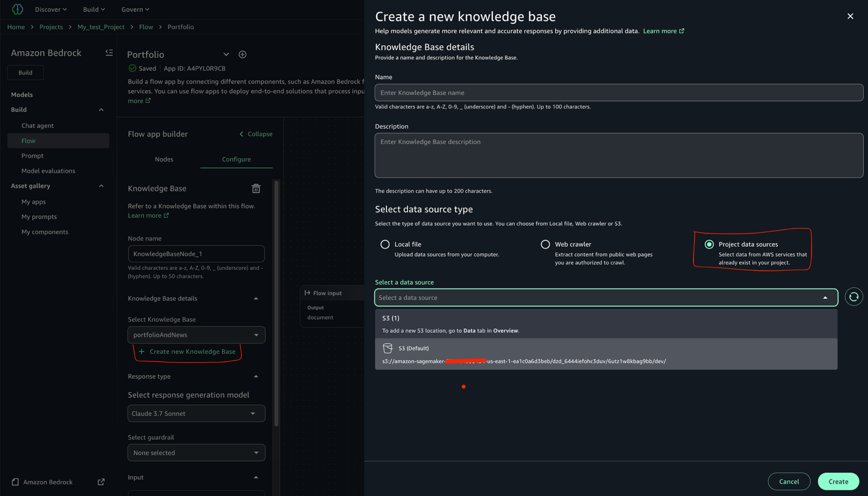Screen dimensions: 868x496
Task: Collapse the Knowledge Base details section
Action: coord(256,299)
